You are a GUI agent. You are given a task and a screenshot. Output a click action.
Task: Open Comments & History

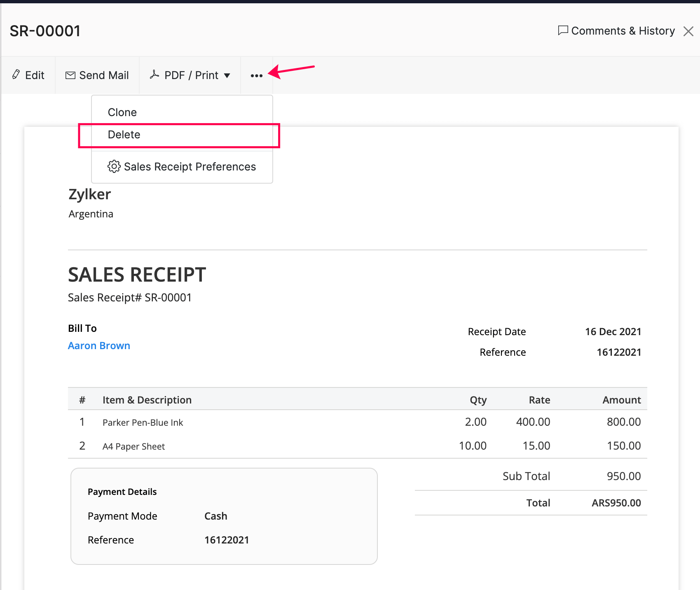point(623,30)
